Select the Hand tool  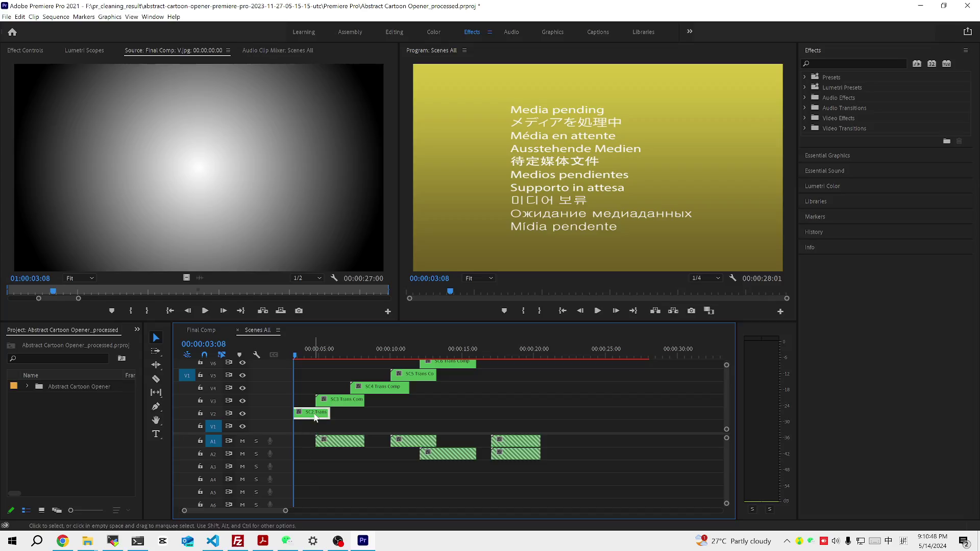[156, 420]
